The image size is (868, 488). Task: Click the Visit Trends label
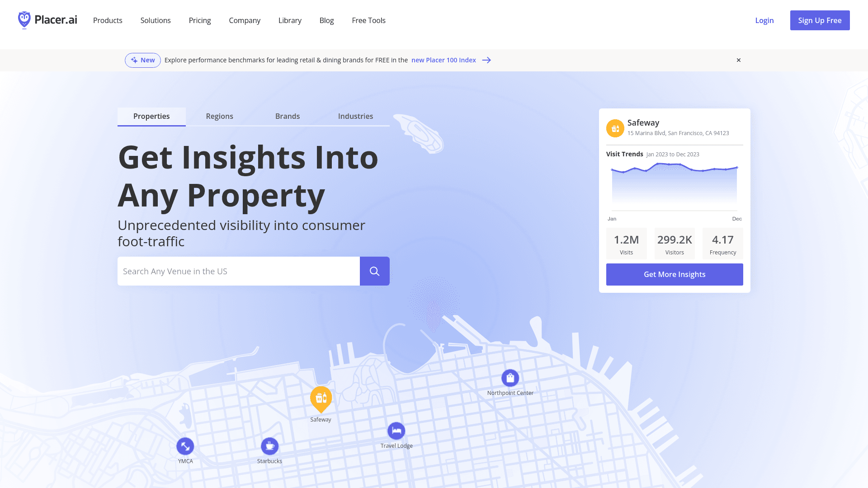pyautogui.click(x=625, y=154)
